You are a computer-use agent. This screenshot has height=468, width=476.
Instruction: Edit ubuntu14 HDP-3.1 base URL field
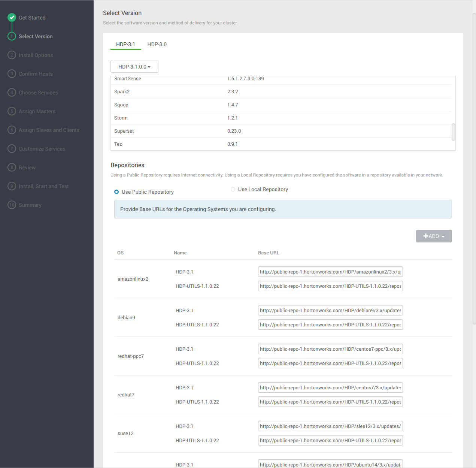click(330, 464)
